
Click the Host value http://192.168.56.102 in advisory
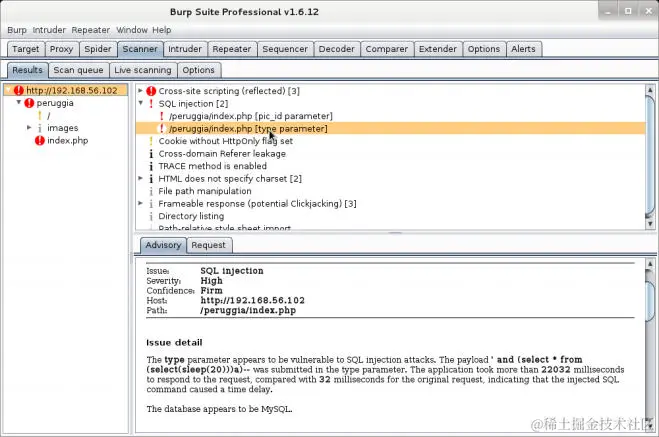pos(253,301)
